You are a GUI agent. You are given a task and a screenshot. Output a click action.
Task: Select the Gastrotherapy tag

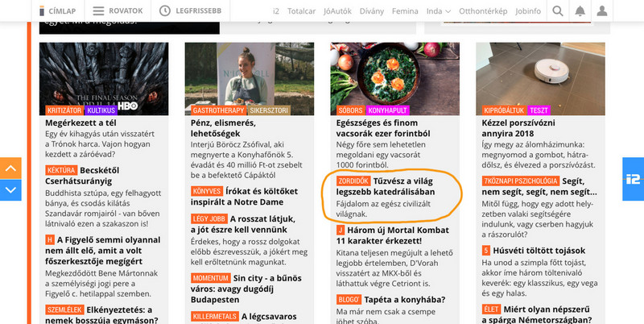pos(218,110)
